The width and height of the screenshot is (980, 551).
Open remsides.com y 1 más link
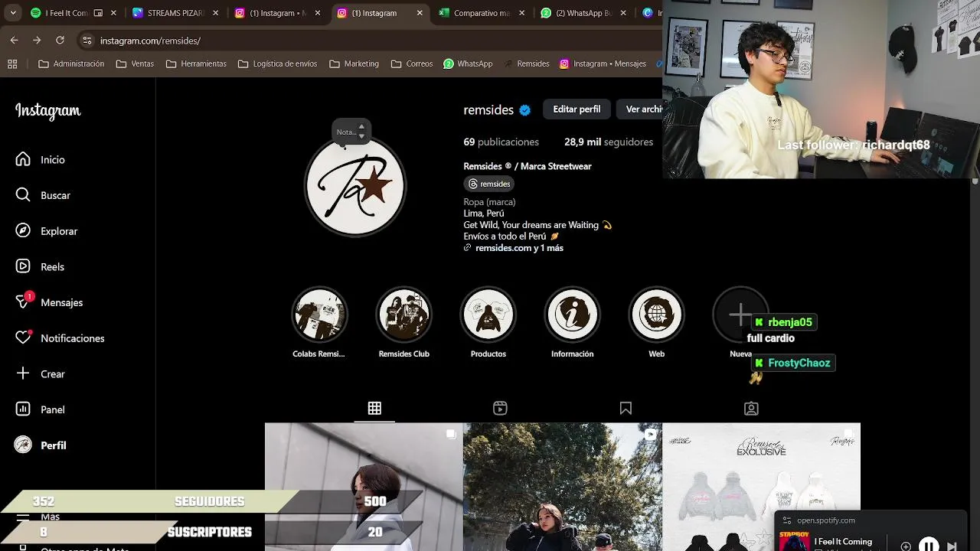(519, 248)
